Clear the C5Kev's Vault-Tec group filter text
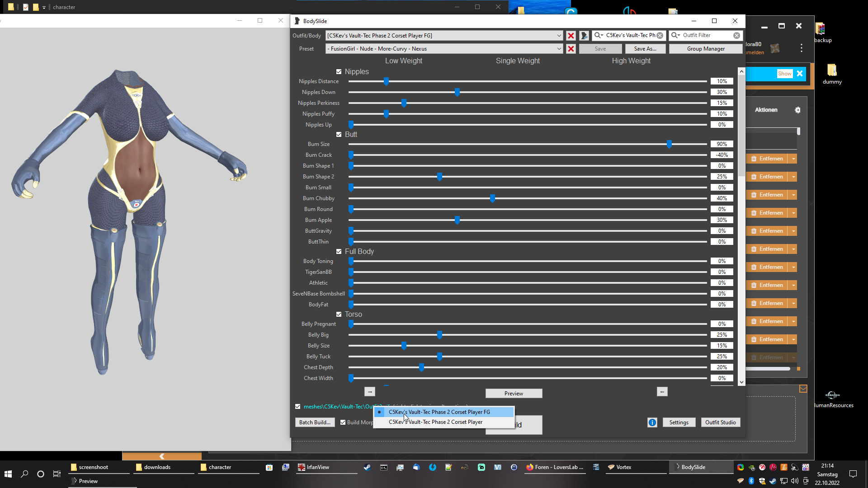Image resolution: width=868 pixels, height=488 pixels. pyautogui.click(x=660, y=35)
